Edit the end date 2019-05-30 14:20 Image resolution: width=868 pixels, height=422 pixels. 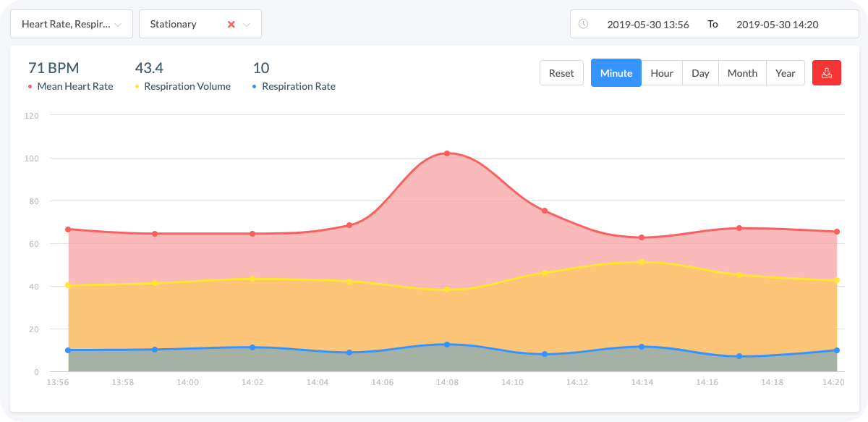[x=777, y=24]
